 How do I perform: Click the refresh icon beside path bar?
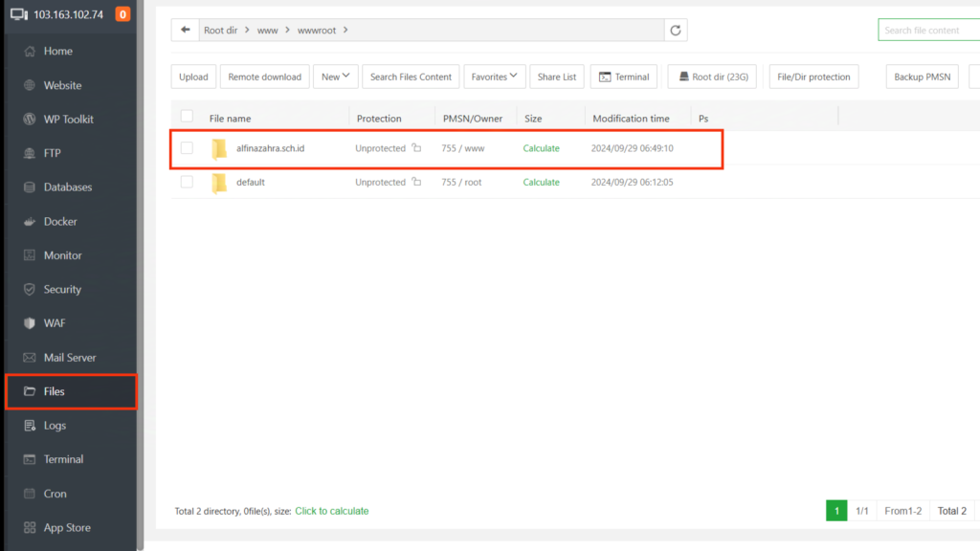point(676,31)
